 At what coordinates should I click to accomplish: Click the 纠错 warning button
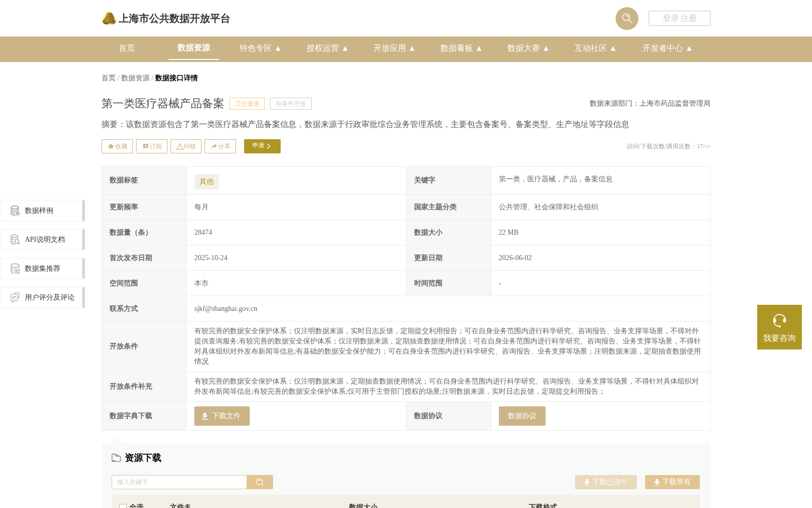click(x=186, y=146)
